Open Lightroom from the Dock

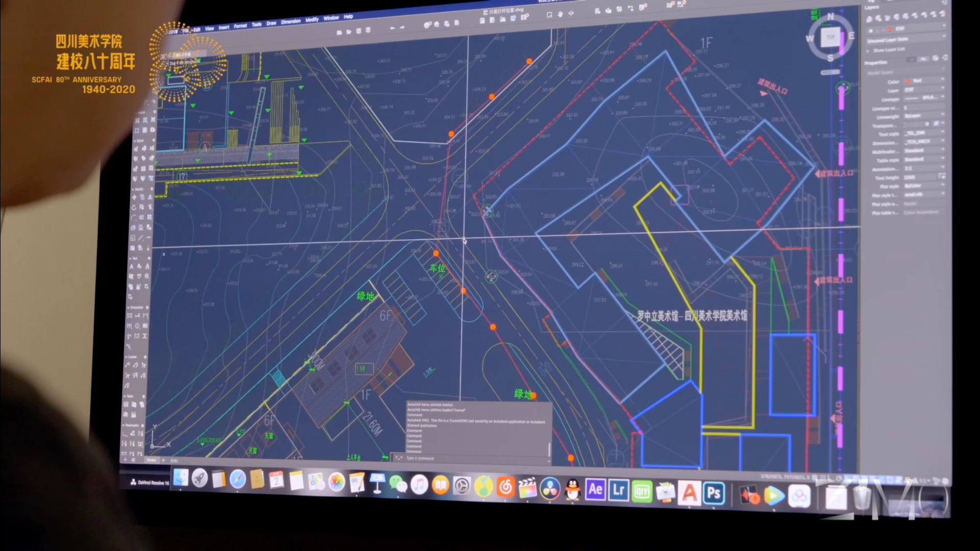[x=619, y=491]
